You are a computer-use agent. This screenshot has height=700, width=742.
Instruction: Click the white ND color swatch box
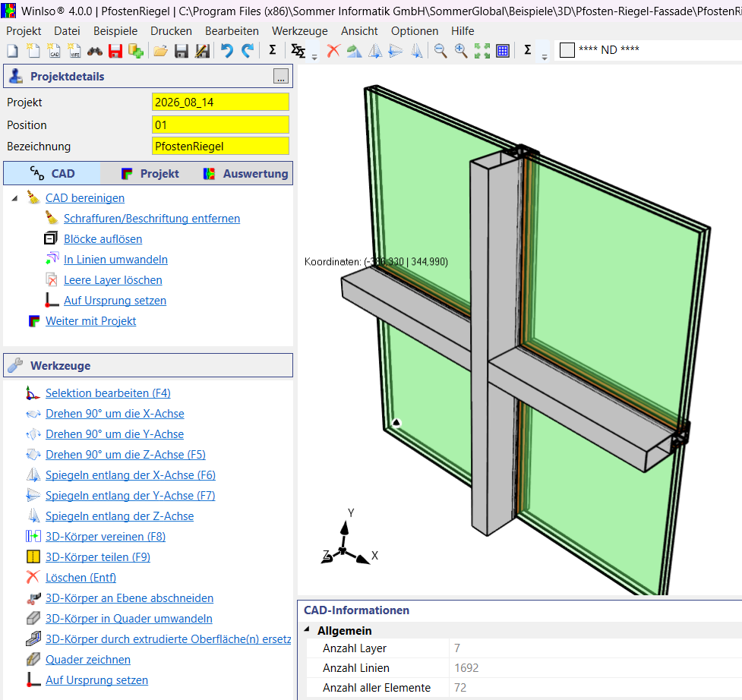click(567, 49)
